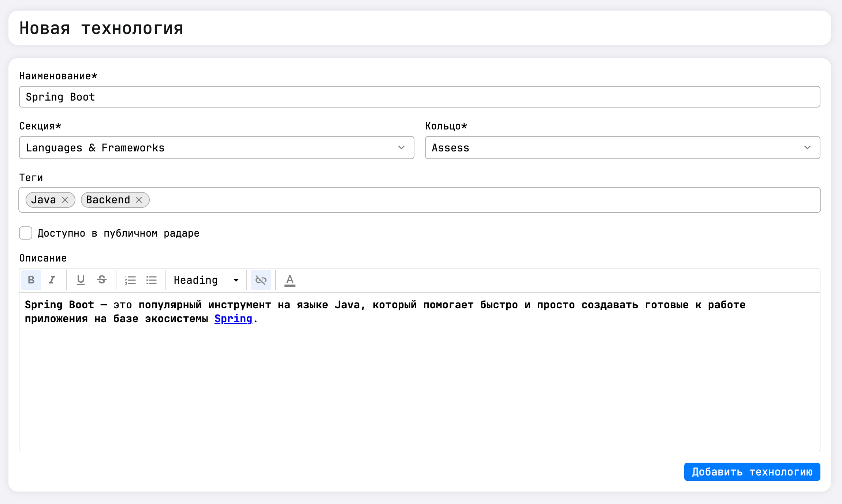Image resolution: width=842 pixels, height=504 pixels.
Task: Apply italic formatting in editor
Action: (x=52, y=280)
